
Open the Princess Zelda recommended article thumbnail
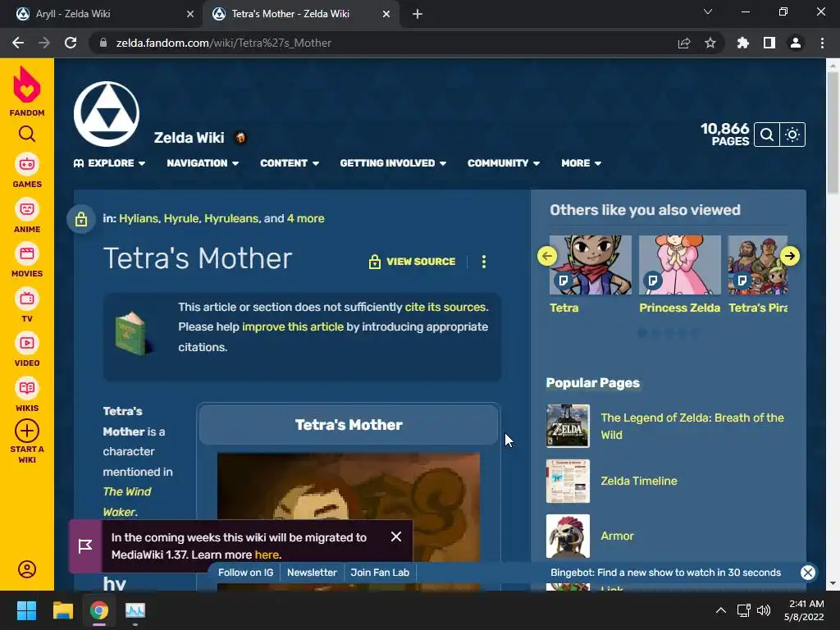(x=680, y=265)
